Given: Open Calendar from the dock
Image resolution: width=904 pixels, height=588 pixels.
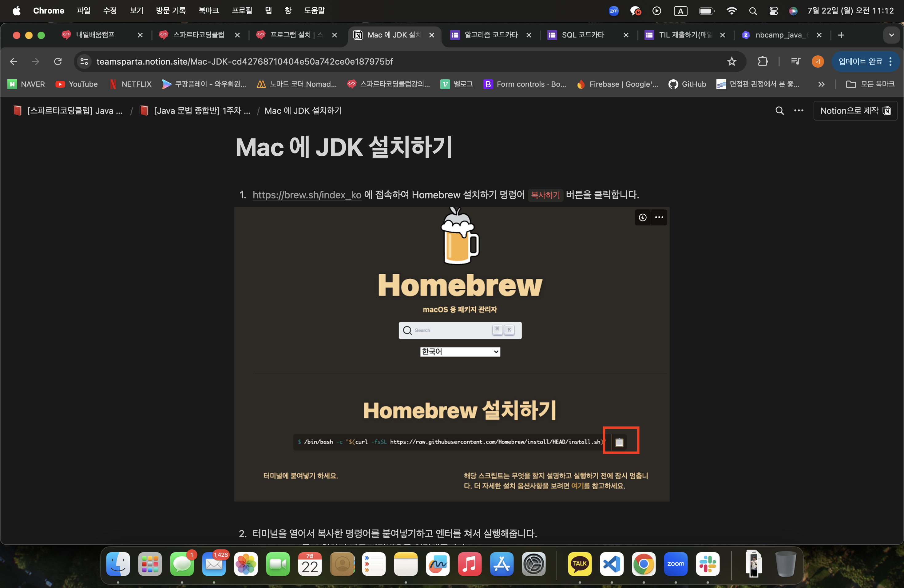Looking at the screenshot, I should (x=310, y=564).
